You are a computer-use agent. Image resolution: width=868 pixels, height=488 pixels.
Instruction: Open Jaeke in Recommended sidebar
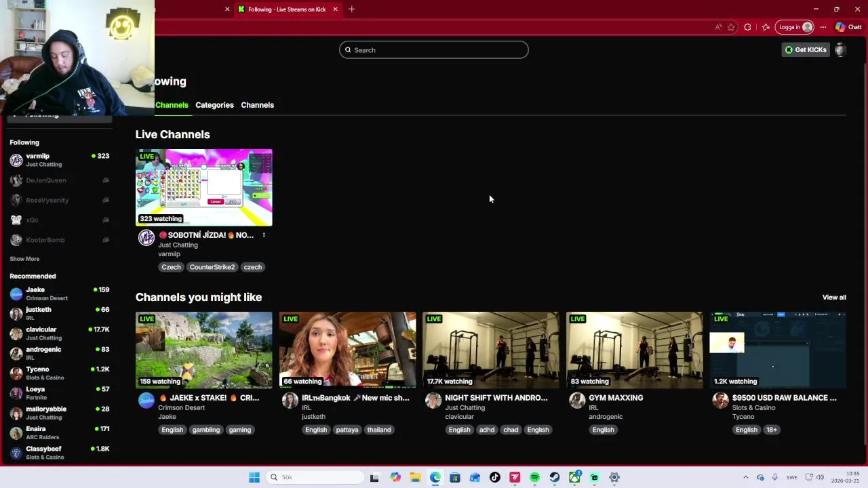point(60,293)
